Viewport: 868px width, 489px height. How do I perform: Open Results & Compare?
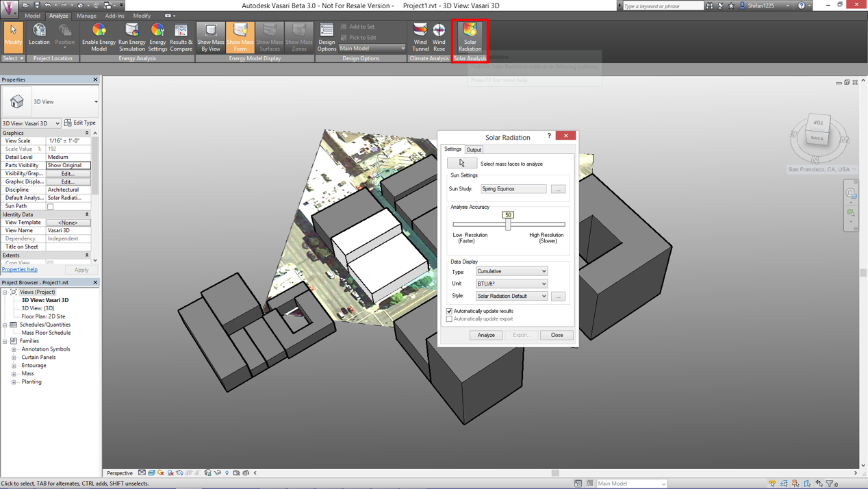pos(181,37)
